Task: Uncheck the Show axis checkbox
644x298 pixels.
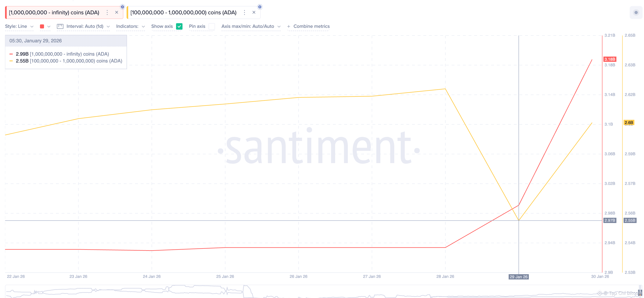Action: [179, 26]
